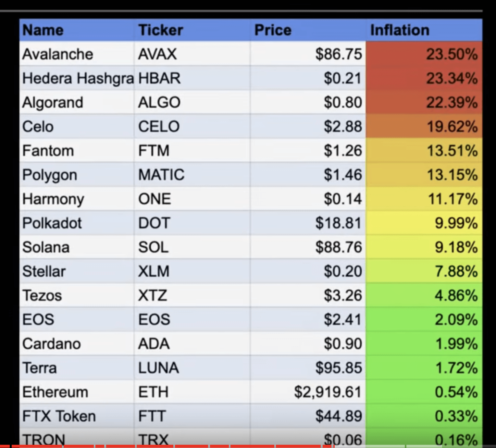Image resolution: width=496 pixels, height=448 pixels.
Task: Click the FTX Token name cell
Action: click(77, 416)
